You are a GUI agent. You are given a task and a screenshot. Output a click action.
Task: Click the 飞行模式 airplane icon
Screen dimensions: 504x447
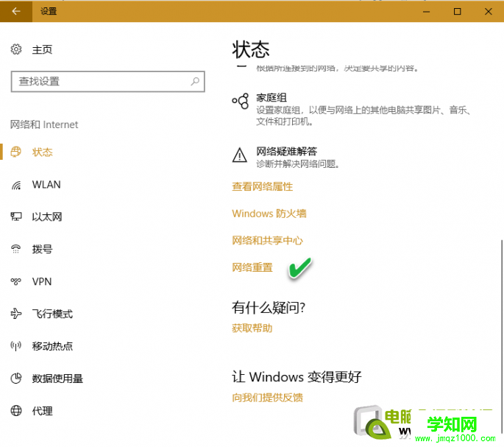point(16,314)
